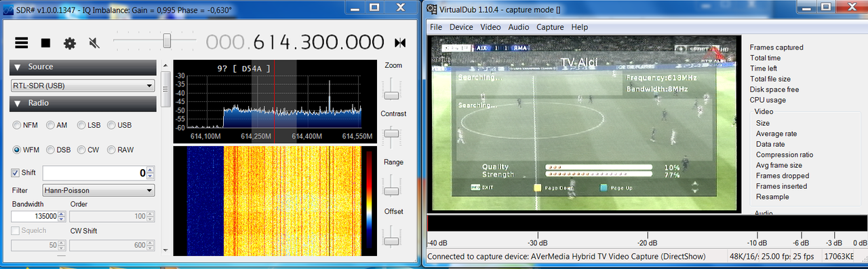Click the SDR# tuning style icon beside frequency
The height and width of the screenshot is (269, 868).
tap(400, 43)
